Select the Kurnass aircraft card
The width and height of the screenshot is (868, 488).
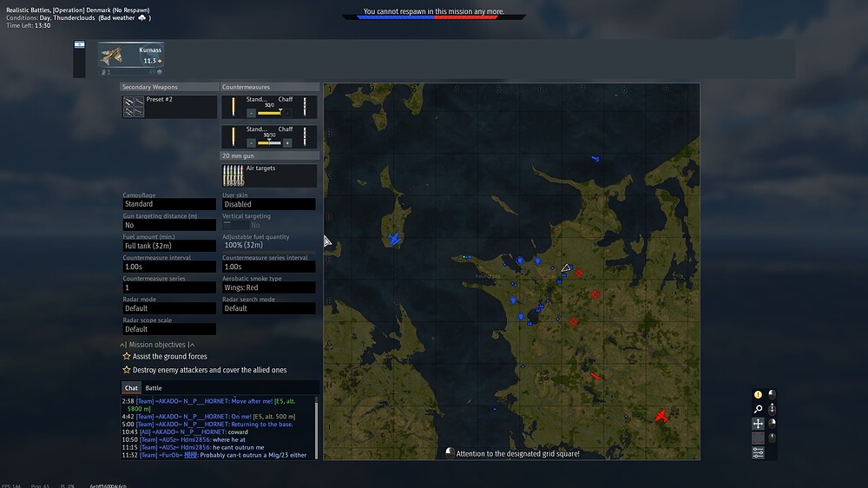point(131,58)
